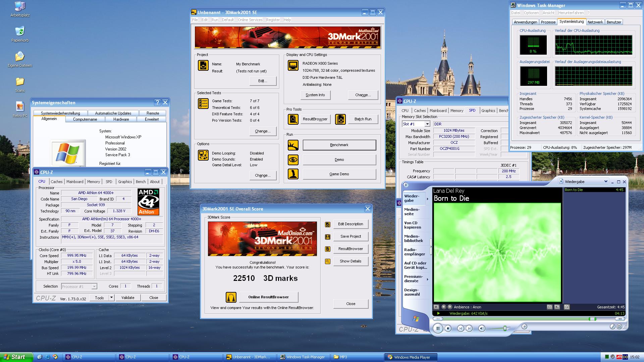Open the Processor #1 selection dropdown in CPU-Z

94,287
